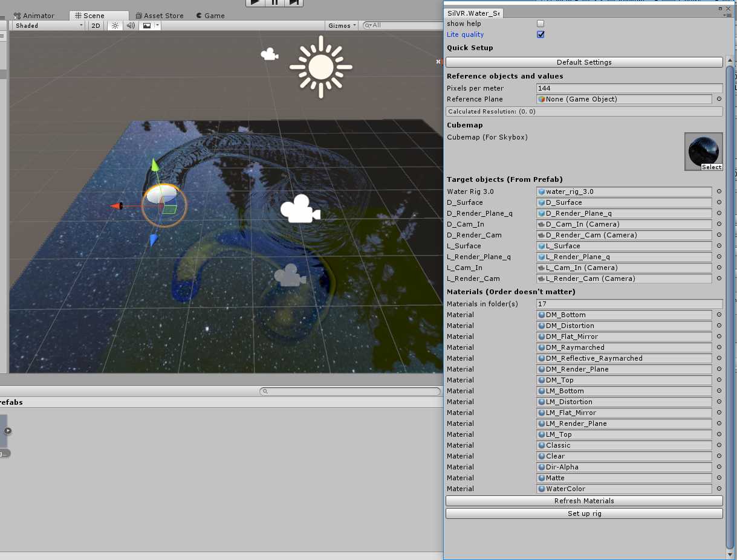Click the large sun directional light gizmo
Screen dimensions: 737x560
pos(320,66)
